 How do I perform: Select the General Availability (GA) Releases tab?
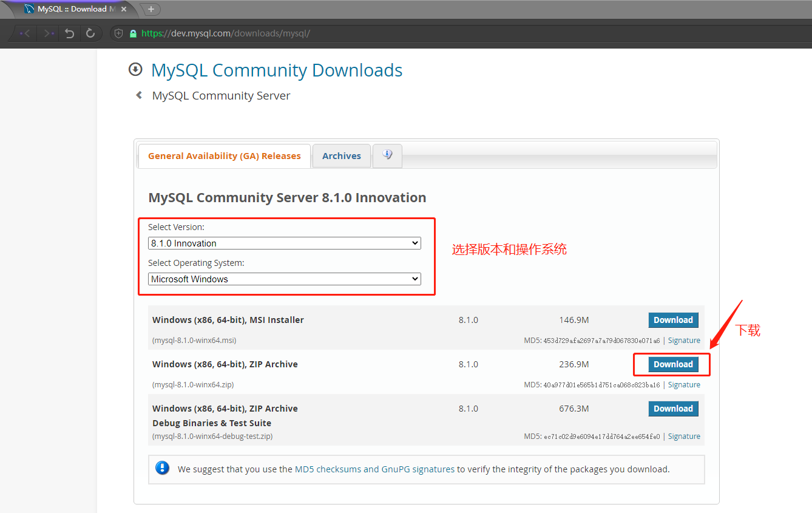click(224, 155)
